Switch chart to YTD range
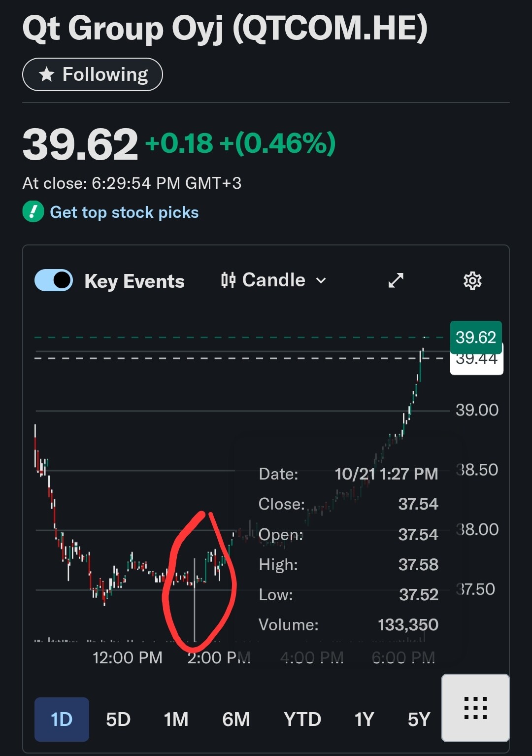 [x=302, y=720]
